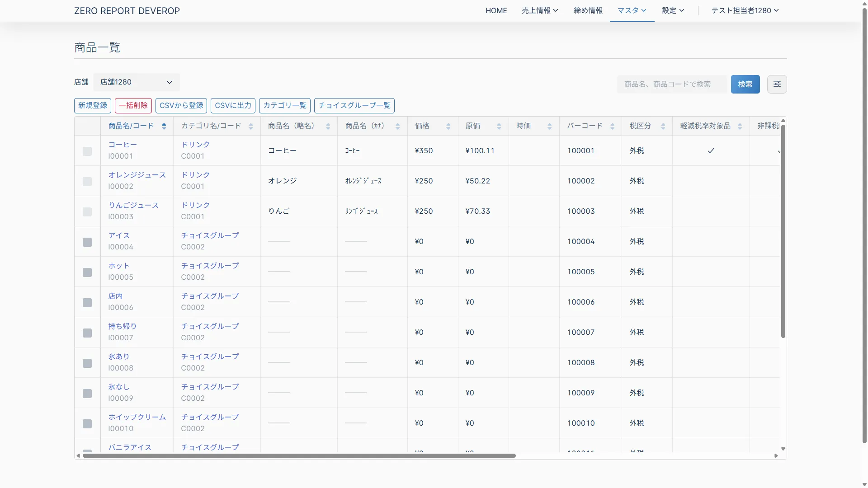The width and height of the screenshot is (868, 488).
Task: Open the テスト担当者1280 user dropdown
Action: [x=745, y=10]
